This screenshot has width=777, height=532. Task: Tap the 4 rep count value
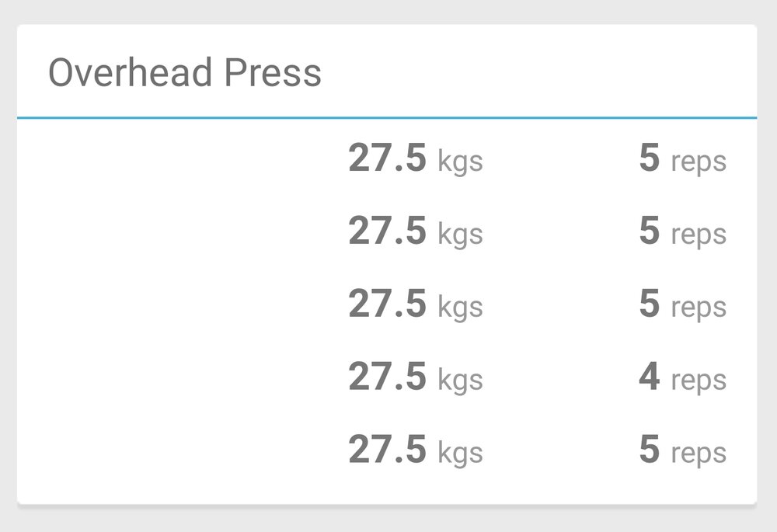point(649,377)
